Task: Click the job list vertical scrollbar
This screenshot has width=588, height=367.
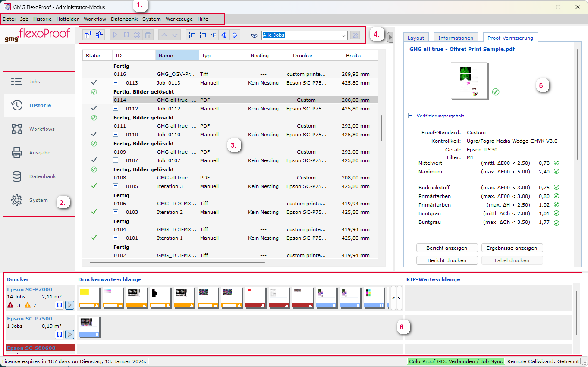Action: 383,128
